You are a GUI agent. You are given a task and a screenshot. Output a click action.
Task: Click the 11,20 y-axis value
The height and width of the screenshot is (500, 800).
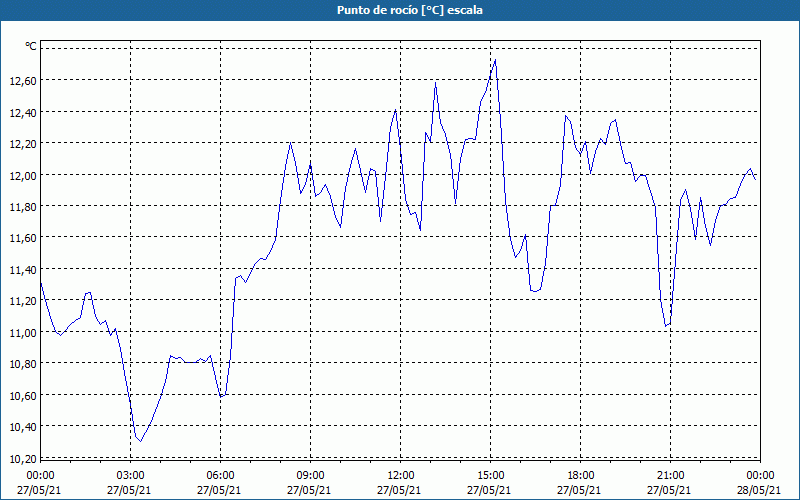point(23,301)
